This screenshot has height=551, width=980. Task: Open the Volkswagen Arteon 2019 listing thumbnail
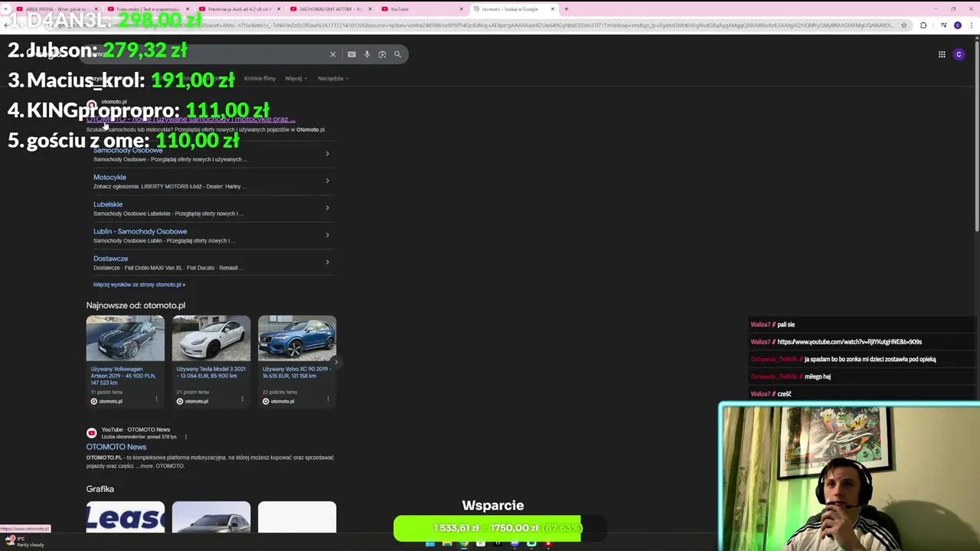coord(125,338)
